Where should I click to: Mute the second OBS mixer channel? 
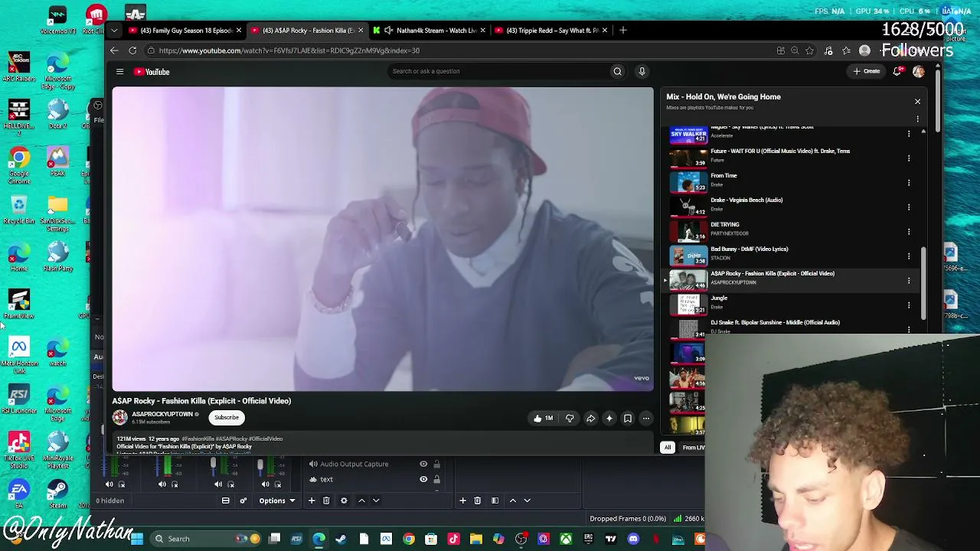pyautogui.click(x=162, y=484)
